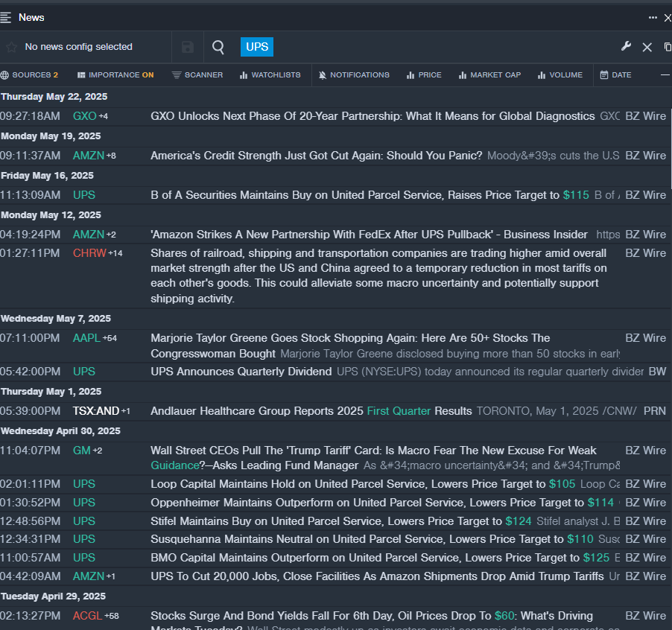Open the Scanner filter
Viewport: 672px width, 630px height.
click(x=197, y=75)
